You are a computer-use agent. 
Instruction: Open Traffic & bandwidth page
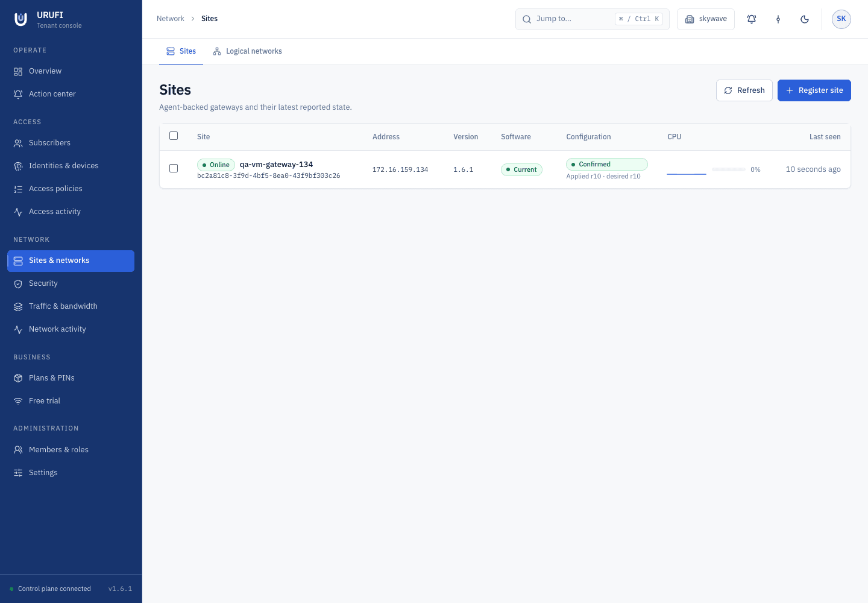(71, 306)
